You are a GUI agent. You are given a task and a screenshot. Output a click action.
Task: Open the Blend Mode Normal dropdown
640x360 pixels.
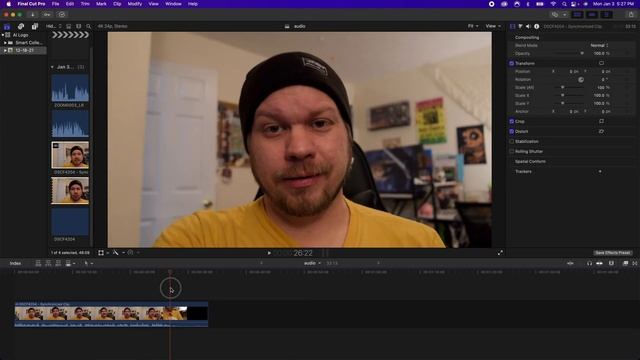pos(600,46)
